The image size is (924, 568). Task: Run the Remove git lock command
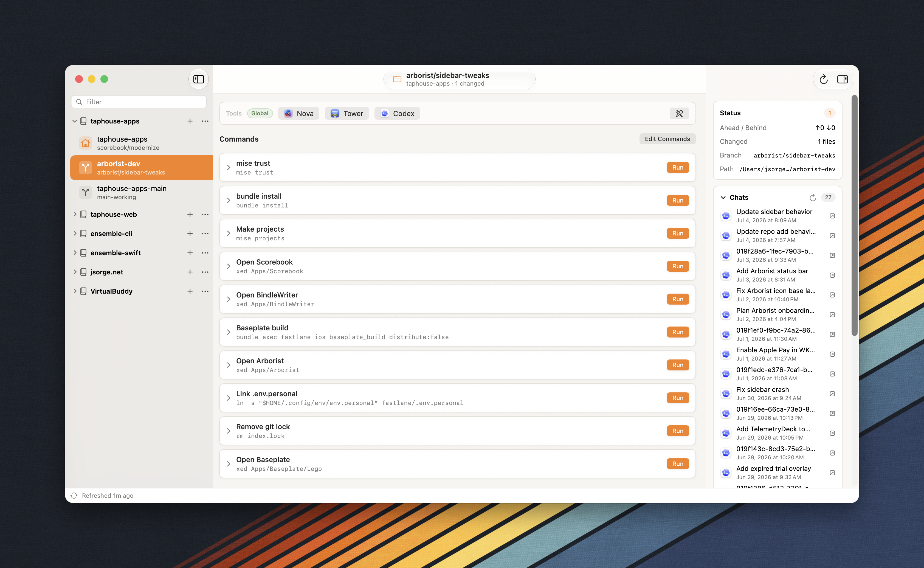pyautogui.click(x=678, y=431)
